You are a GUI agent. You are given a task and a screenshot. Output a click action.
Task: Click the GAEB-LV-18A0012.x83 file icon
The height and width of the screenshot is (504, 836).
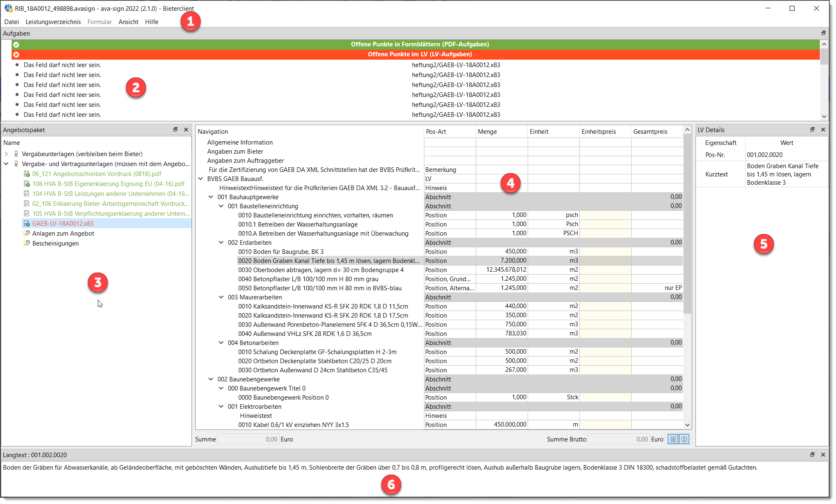27,224
